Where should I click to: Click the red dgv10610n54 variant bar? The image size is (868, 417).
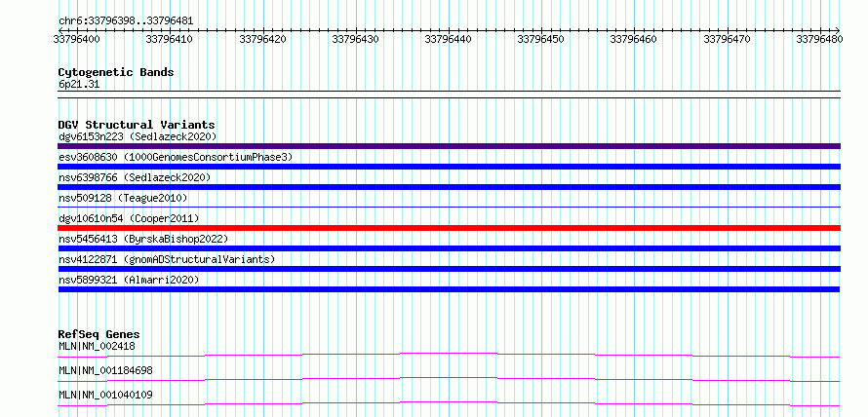pos(449,228)
